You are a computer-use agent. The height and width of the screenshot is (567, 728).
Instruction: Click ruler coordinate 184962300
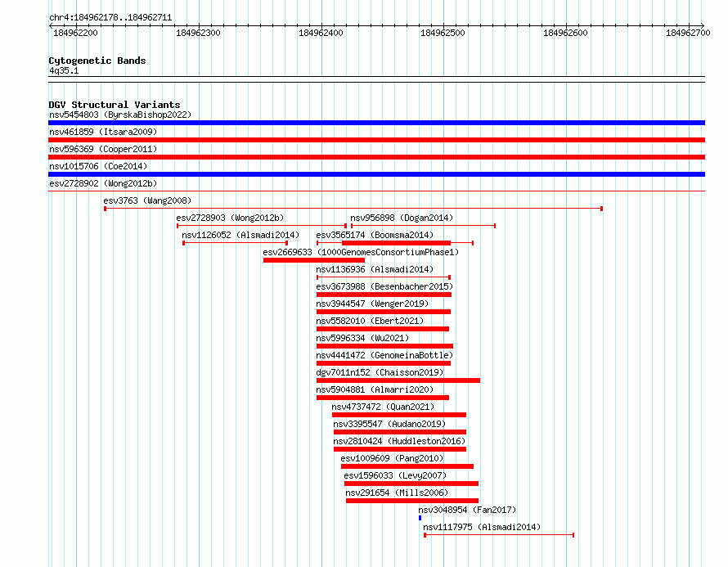(198, 33)
